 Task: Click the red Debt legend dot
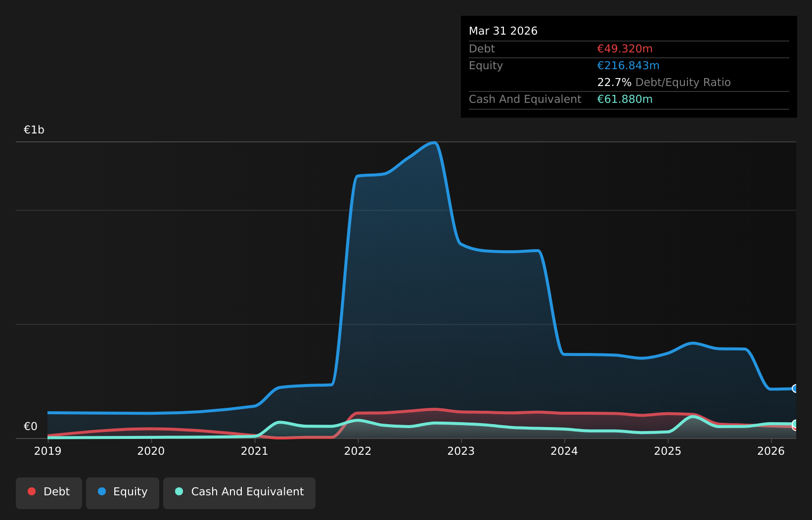[x=32, y=491]
